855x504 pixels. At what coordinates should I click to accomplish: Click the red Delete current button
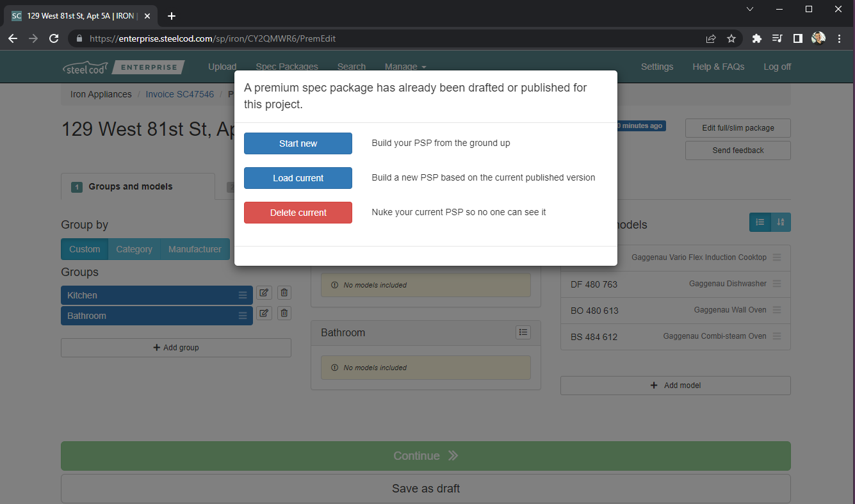pyautogui.click(x=298, y=213)
